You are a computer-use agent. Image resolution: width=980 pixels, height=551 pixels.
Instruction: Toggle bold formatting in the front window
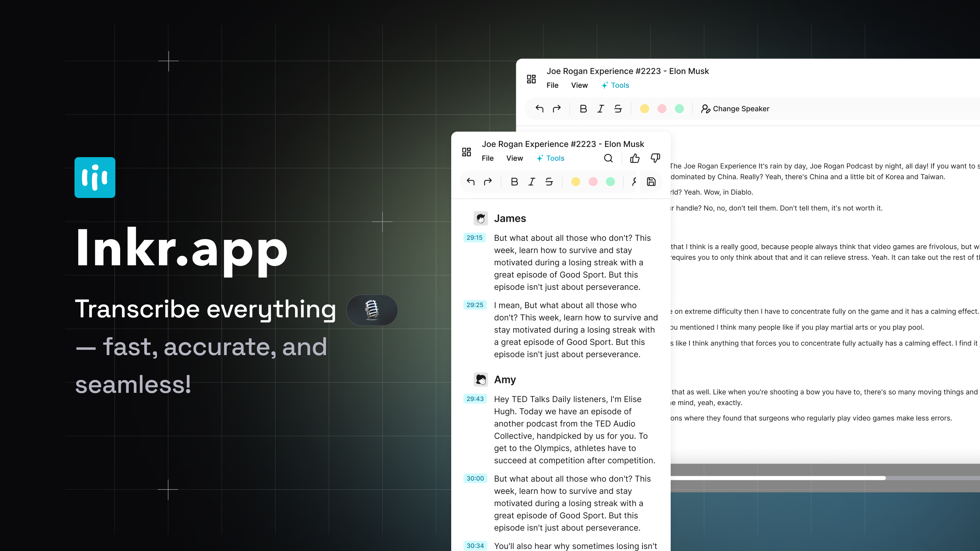pos(514,182)
